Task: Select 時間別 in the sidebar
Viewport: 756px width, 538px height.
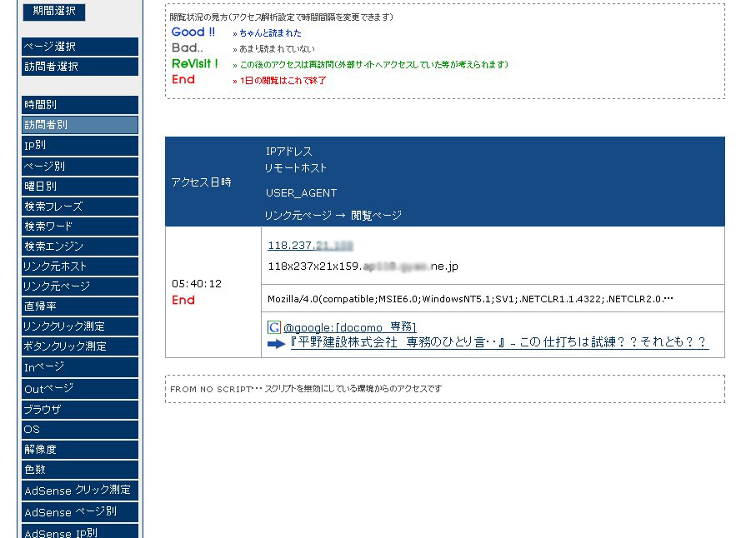Action: pyautogui.click(x=80, y=104)
